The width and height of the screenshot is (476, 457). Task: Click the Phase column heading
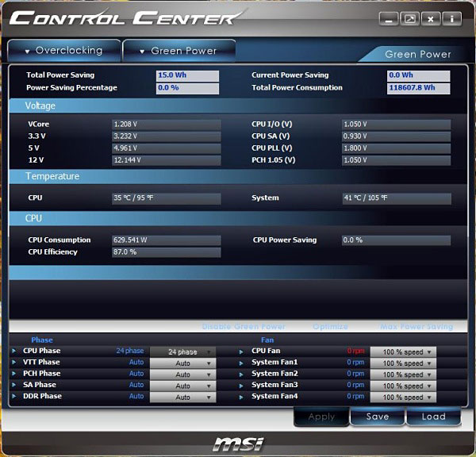coord(42,340)
